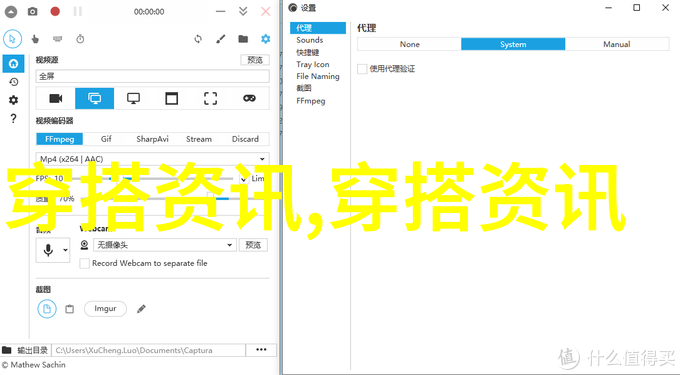
Task: Click the © Mathew Sachin link
Action: (x=33, y=365)
